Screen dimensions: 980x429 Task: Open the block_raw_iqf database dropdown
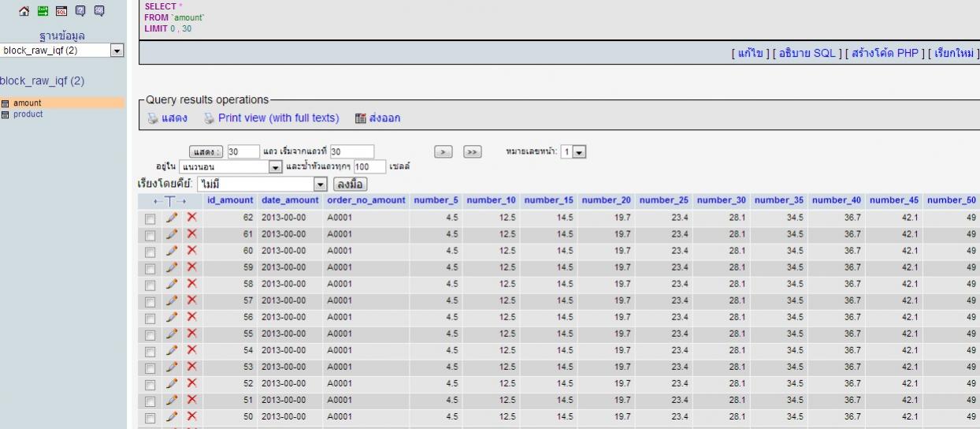117,50
